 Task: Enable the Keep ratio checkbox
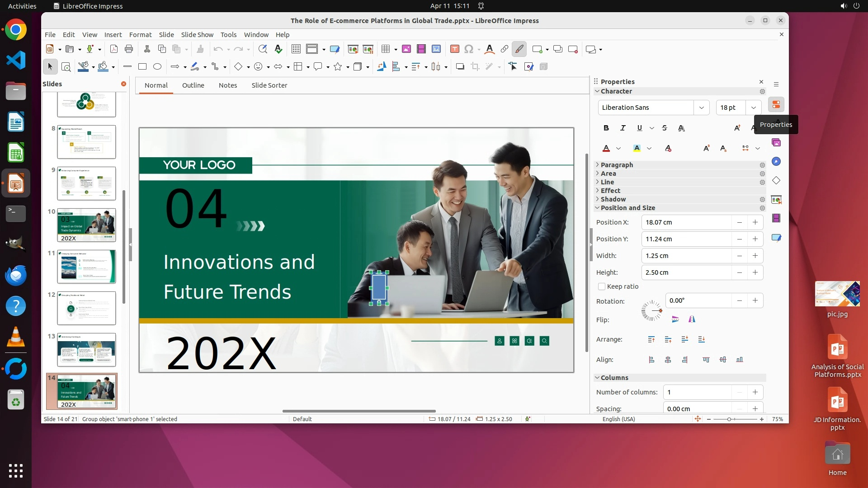click(602, 286)
